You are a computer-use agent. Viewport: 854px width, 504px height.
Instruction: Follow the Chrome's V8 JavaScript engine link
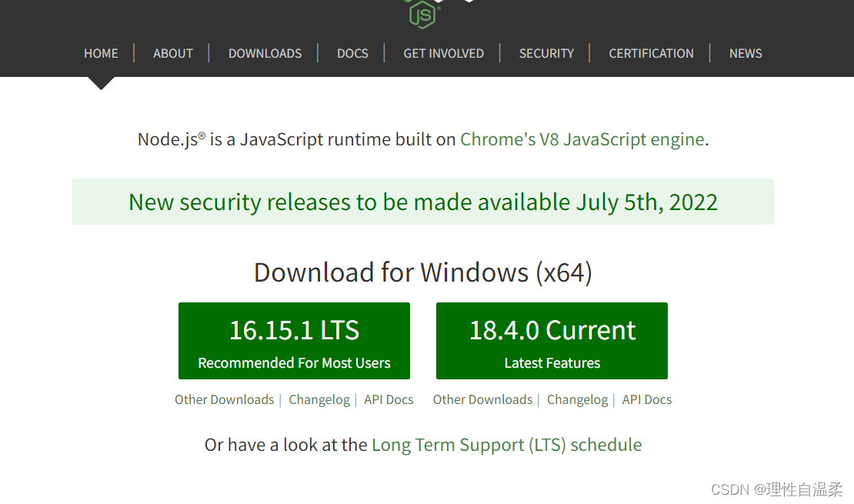[582, 139]
